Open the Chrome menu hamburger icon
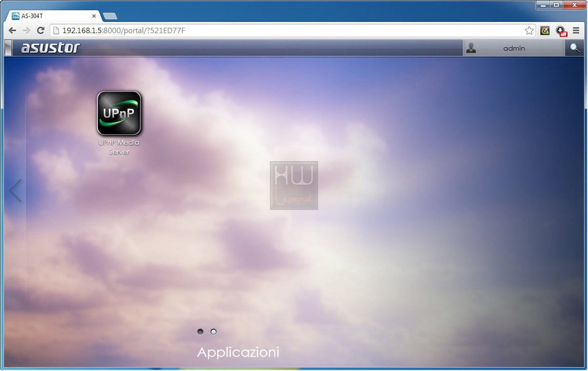The height and width of the screenshot is (371, 588). click(x=576, y=31)
